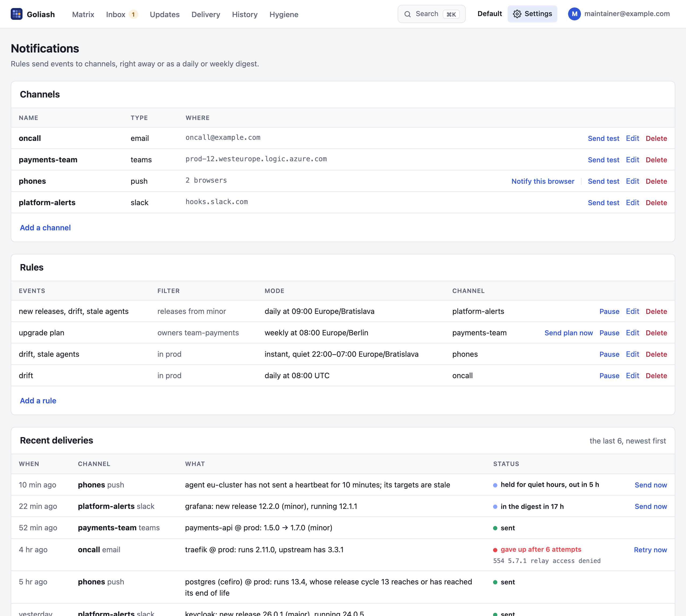
Task: Delete the phones channel
Action: click(x=656, y=181)
